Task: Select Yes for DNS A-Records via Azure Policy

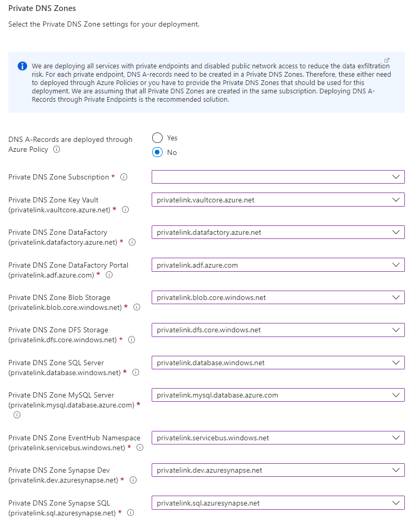Action: [157, 138]
